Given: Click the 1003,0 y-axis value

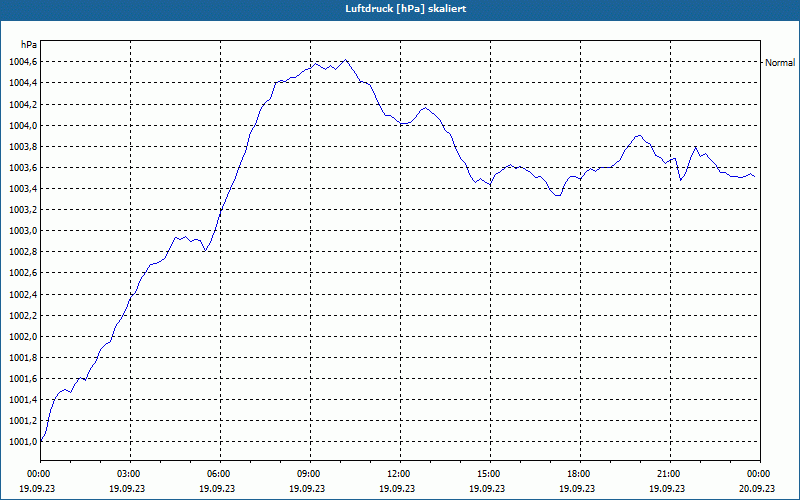Looking at the screenshot, I should (22, 231).
